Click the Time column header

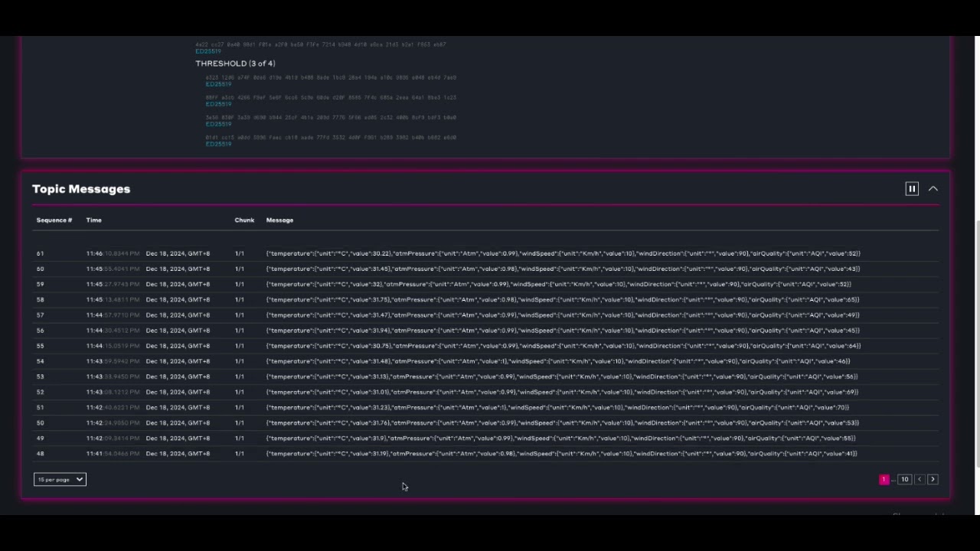[93, 220]
